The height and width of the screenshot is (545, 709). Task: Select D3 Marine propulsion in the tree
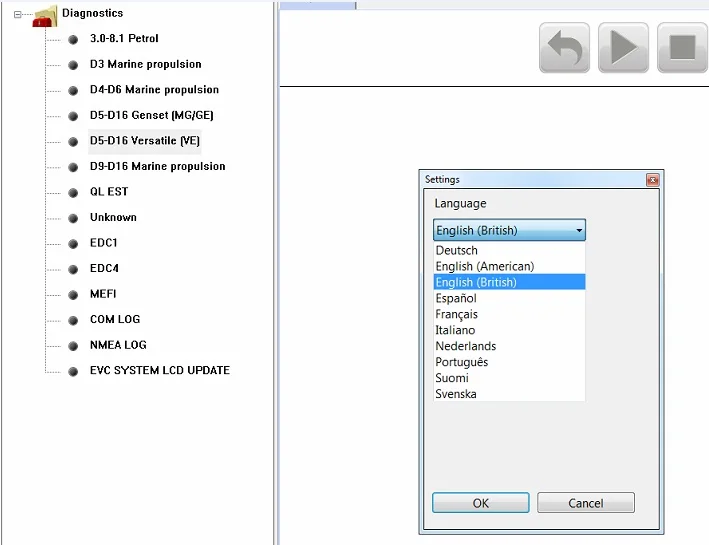[x=146, y=64]
